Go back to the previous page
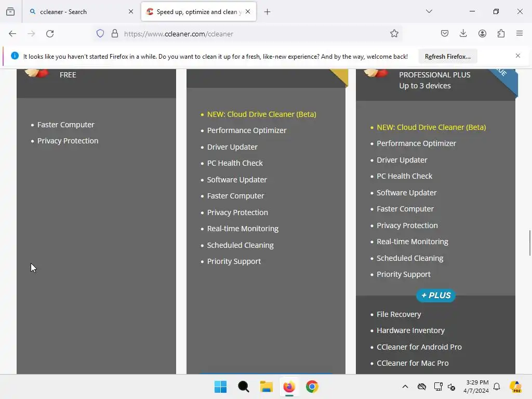 (x=12, y=34)
